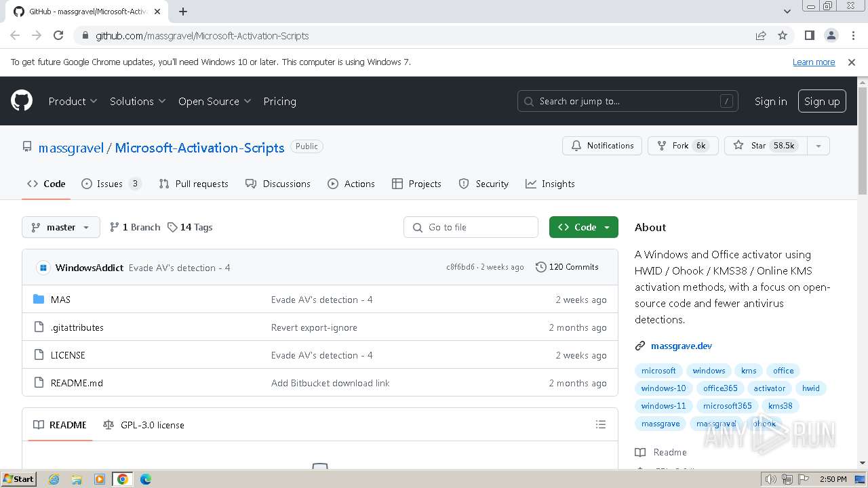The image size is (868, 488).
Task: Select the hwid topic tag
Action: [x=811, y=388]
